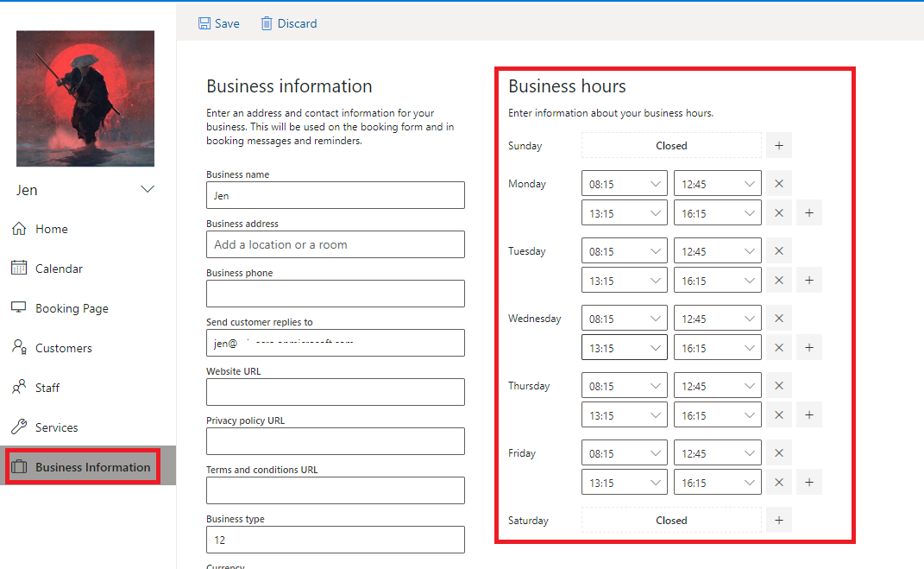Open Thursday 13:15 start time dropdown
The height and width of the screenshot is (569, 924).
pyautogui.click(x=624, y=414)
